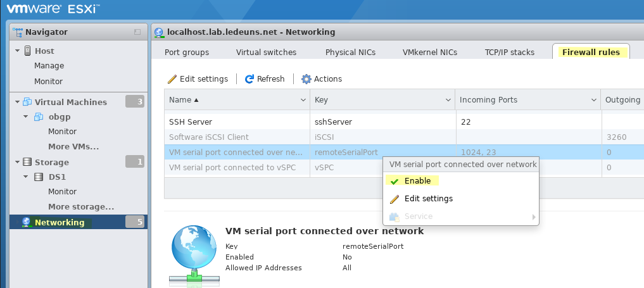Click the Refresh button

[x=265, y=78]
